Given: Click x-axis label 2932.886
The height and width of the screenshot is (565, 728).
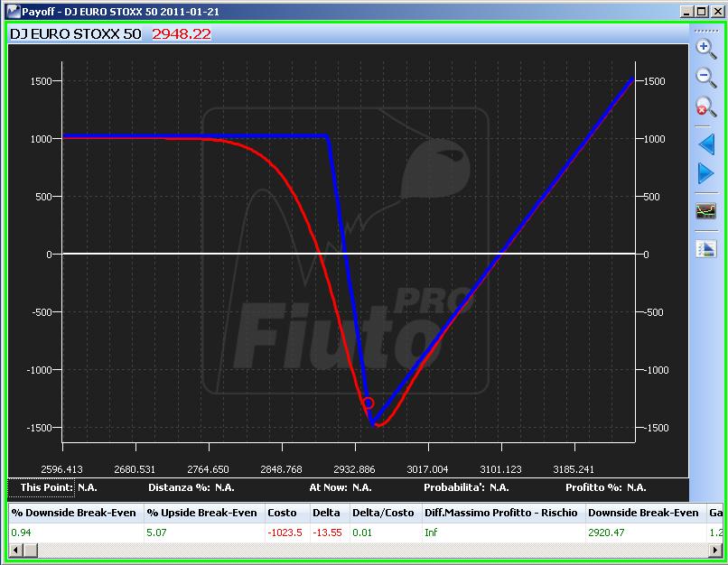Looking at the screenshot, I should point(354,469).
